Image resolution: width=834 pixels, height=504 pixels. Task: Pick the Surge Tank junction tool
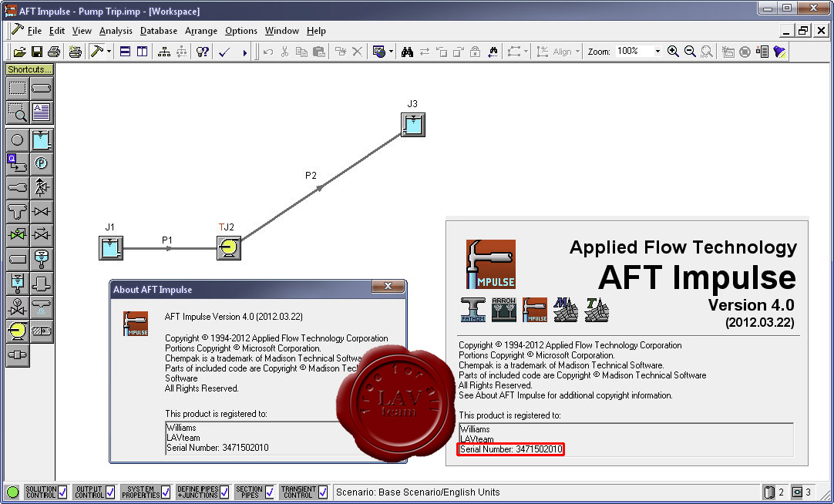tap(18, 283)
